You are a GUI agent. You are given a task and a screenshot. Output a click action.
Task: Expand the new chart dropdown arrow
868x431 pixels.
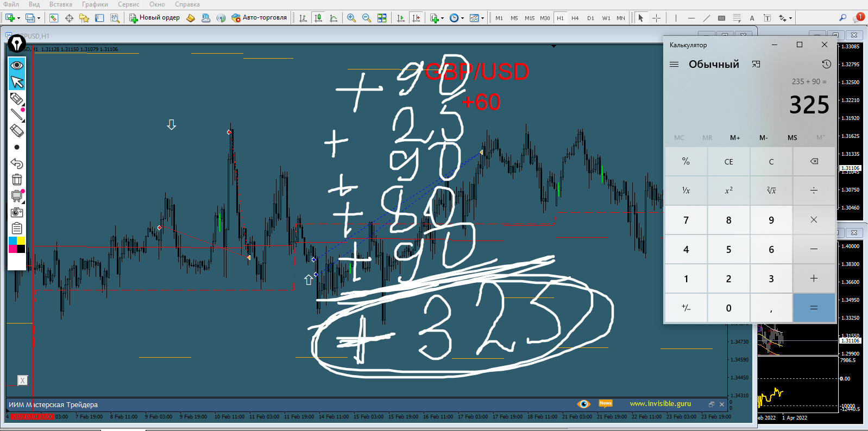19,18
